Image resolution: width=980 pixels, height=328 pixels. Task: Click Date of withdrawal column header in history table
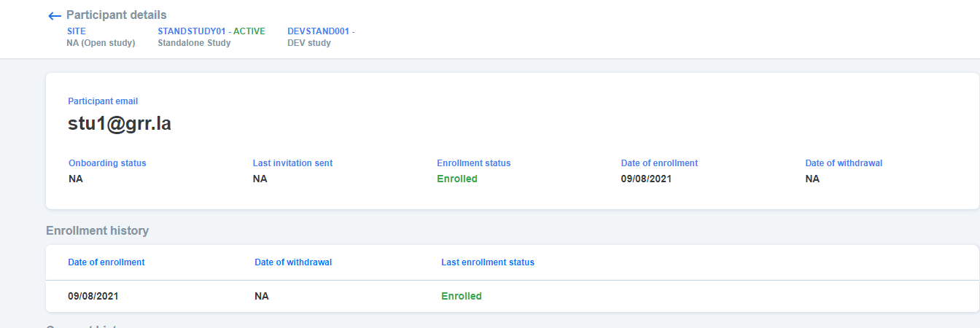(293, 262)
